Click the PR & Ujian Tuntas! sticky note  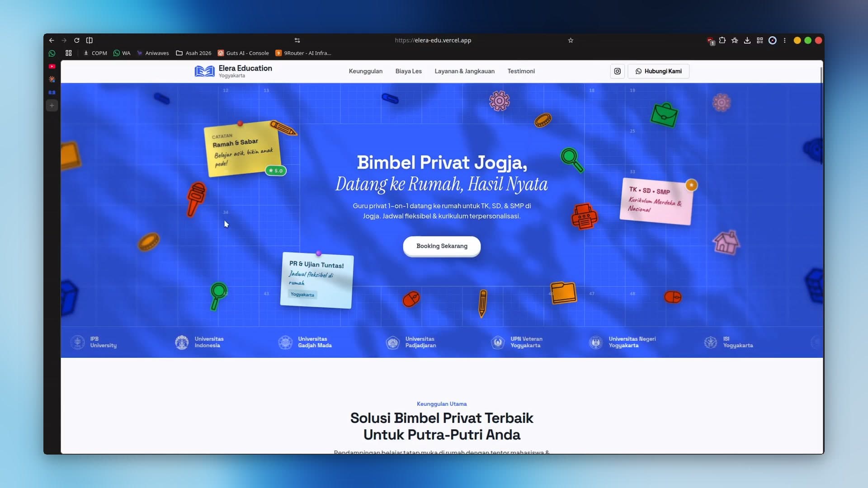coord(316,280)
